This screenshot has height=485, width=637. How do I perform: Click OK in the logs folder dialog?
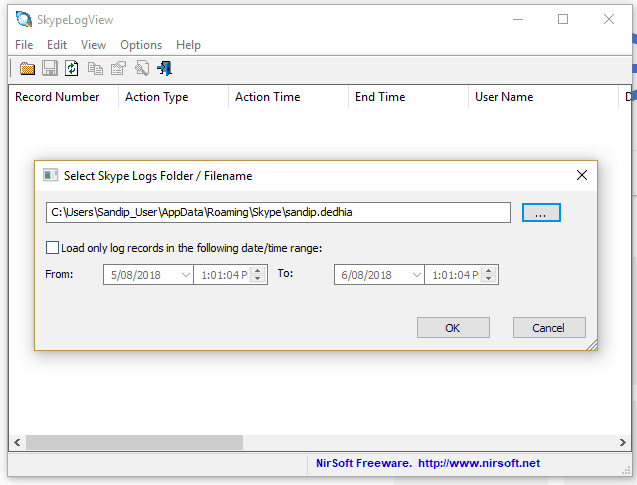pos(453,327)
